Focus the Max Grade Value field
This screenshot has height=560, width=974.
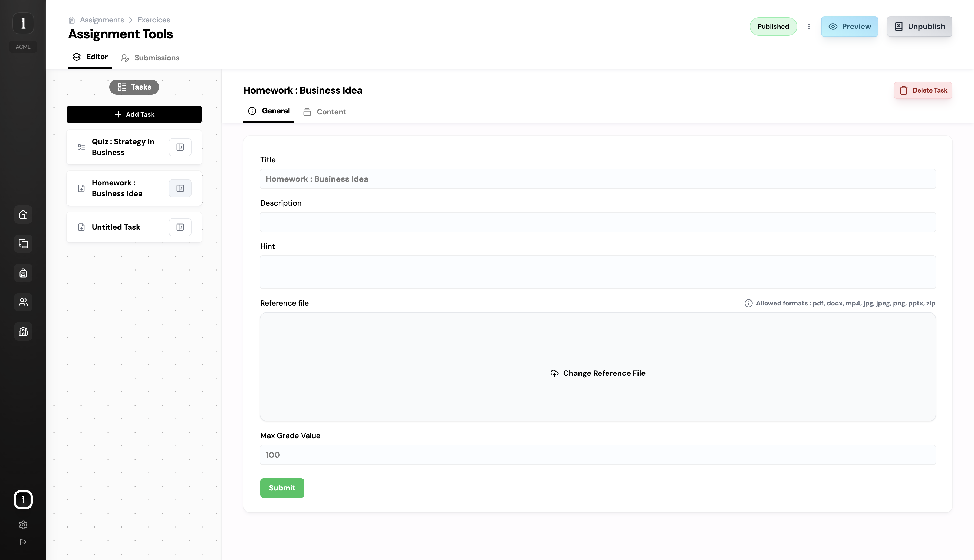coord(598,454)
